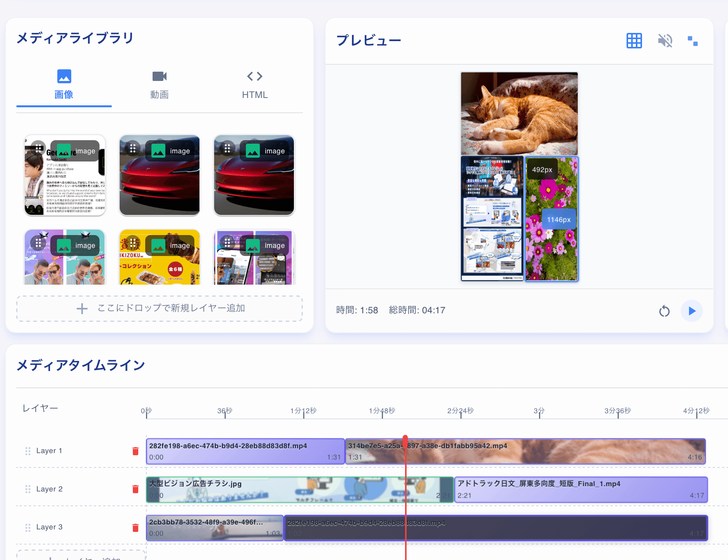Viewport: 728px width, 560px height.
Task: Click the new layer drop zone with plus icon
Action: [x=159, y=308]
